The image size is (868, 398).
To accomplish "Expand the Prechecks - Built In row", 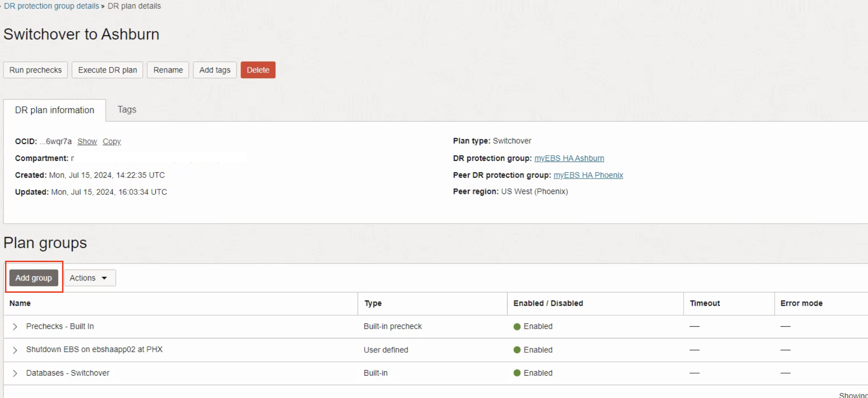I will pos(15,327).
